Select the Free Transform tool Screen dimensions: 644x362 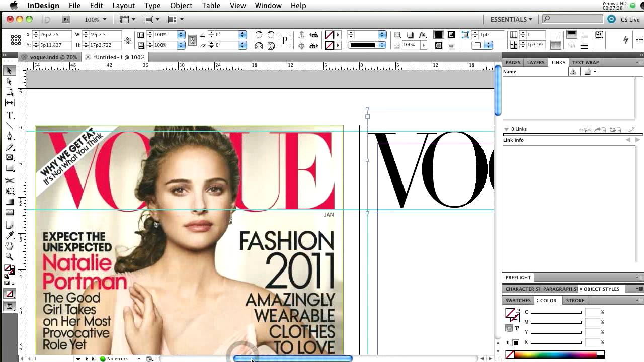[x=9, y=191]
